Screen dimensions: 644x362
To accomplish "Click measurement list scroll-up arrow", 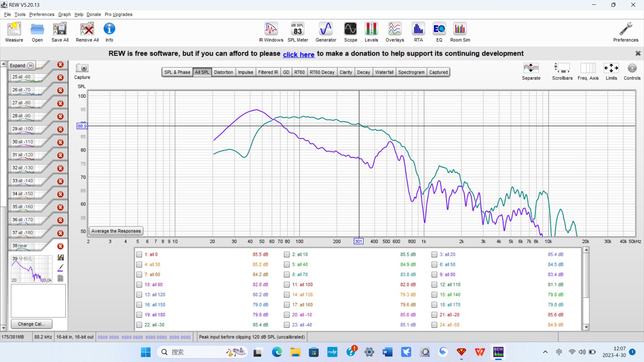I will [x=3, y=64].
